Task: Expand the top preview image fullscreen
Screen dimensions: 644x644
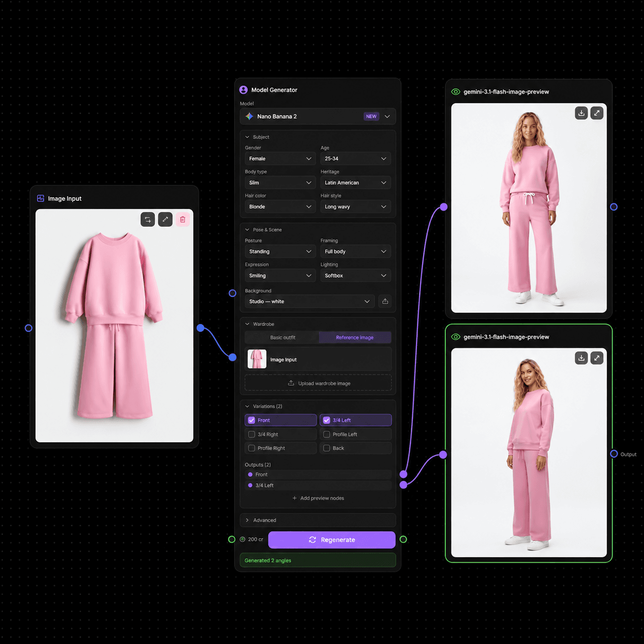Action: [597, 113]
